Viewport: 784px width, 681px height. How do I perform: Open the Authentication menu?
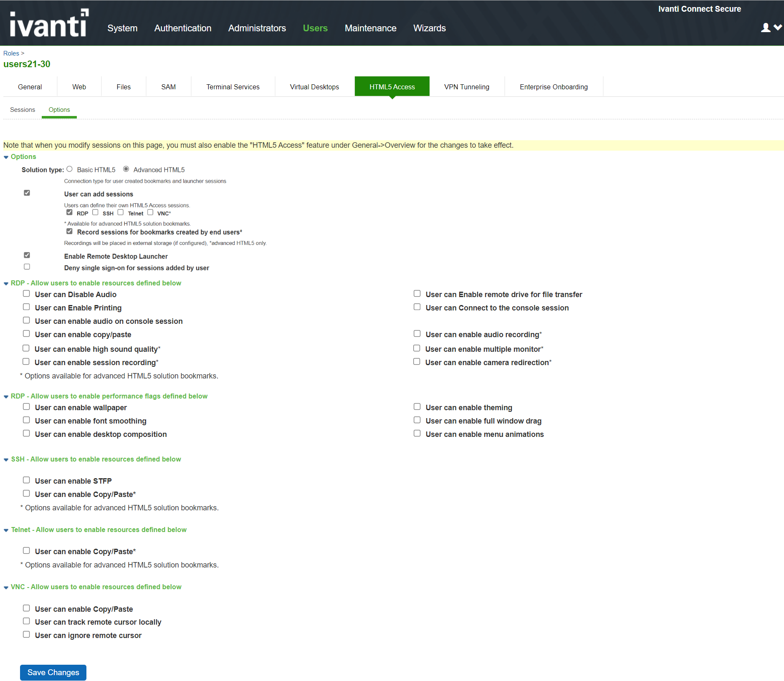point(182,28)
